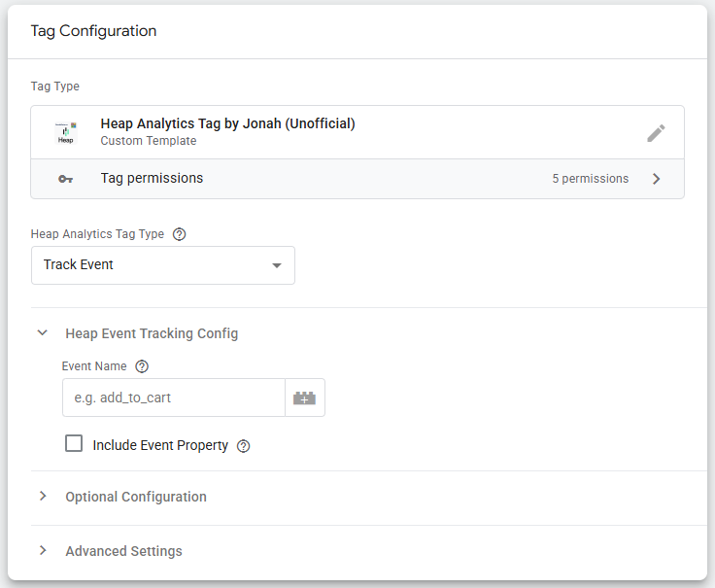Screen dimensions: 715x588
Task: Open the Track Event dropdown
Action: click(x=163, y=265)
